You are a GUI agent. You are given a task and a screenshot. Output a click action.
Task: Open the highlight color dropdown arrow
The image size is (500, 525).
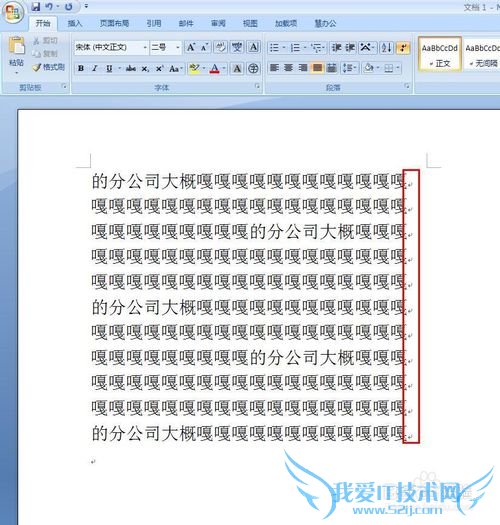[x=204, y=68]
